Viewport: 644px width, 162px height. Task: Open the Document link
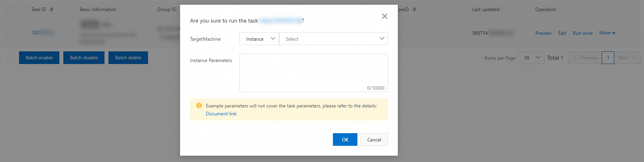(x=221, y=114)
